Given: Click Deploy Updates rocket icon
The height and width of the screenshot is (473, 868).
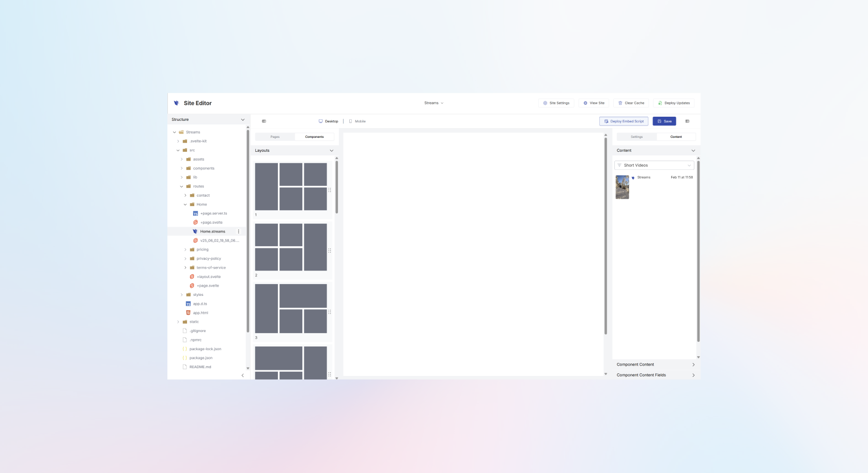Looking at the screenshot, I should [660, 103].
